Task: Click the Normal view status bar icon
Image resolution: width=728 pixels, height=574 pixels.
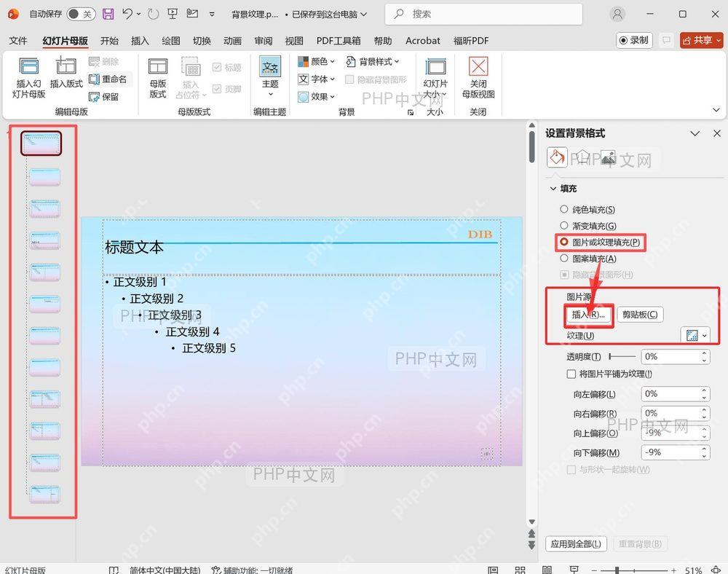Action: click(493, 570)
